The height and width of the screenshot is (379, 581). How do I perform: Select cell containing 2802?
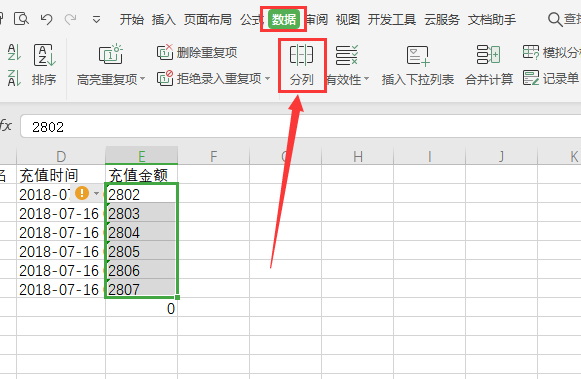(142, 193)
